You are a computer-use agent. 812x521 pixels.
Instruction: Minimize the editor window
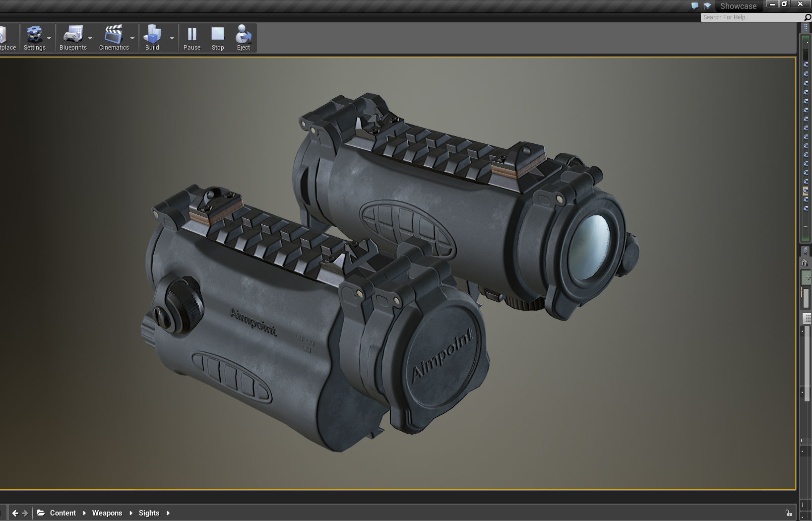pos(772,4)
